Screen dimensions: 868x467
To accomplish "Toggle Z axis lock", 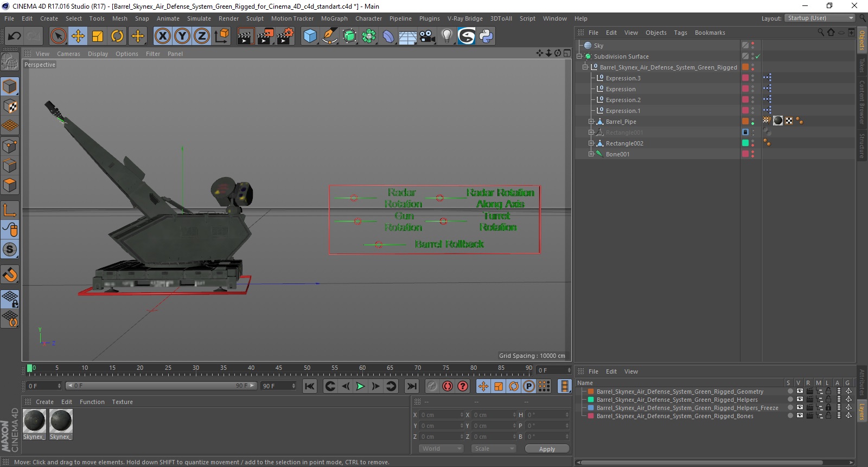I will [x=202, y=36].
